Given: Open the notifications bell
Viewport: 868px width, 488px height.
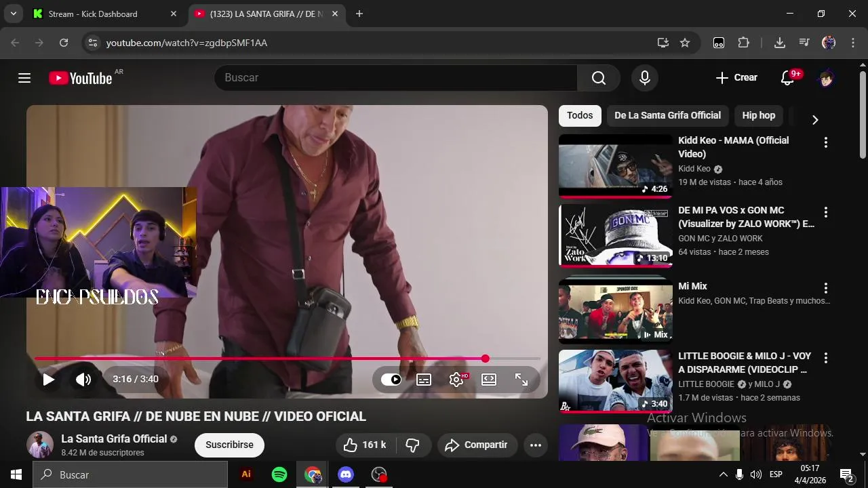Looking at the screenshot, I should pos(788,78).
